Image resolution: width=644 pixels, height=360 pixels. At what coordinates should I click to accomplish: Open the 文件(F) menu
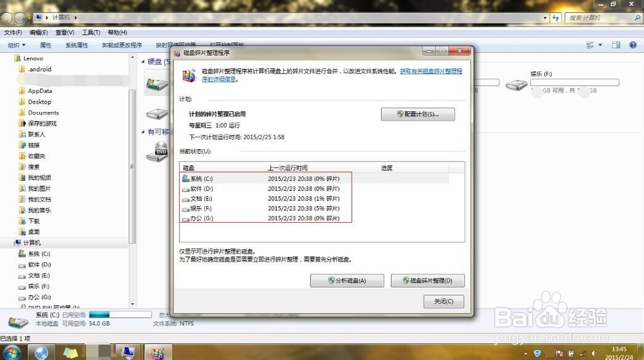(x=13, y=32)
